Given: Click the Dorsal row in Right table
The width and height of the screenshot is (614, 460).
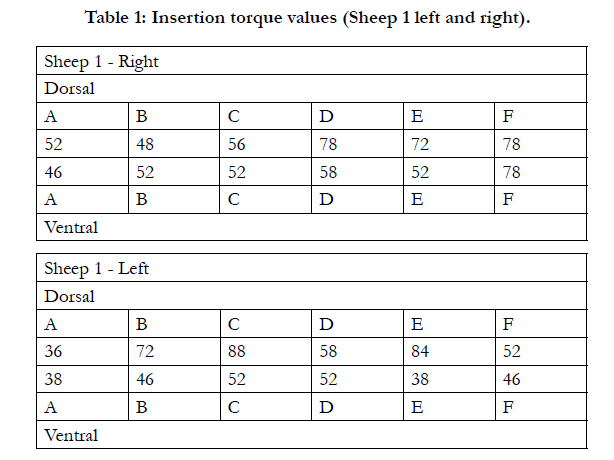Looking at the screenshot, I should [x=312, y=88].
